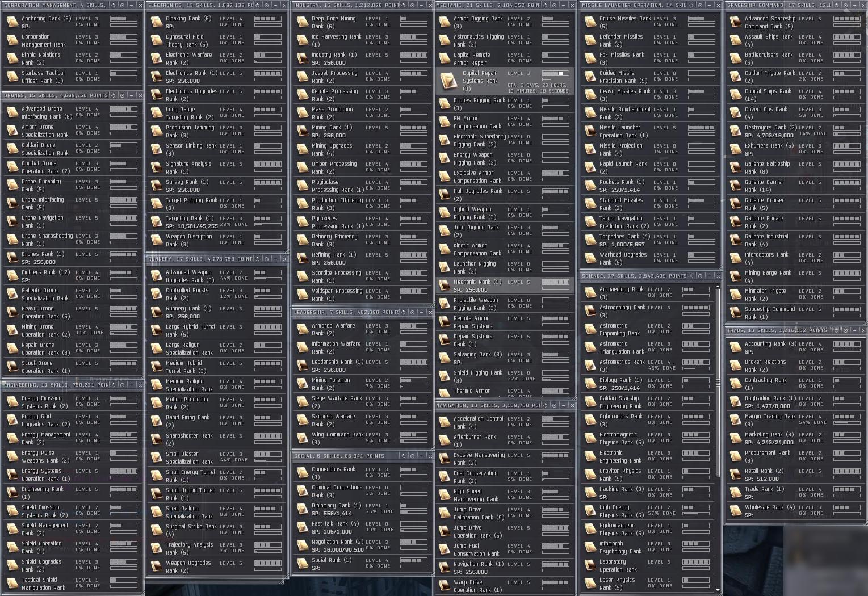
Task: Select the Fighters skill name
Action: pyautogui.click(x=45, y=272)
